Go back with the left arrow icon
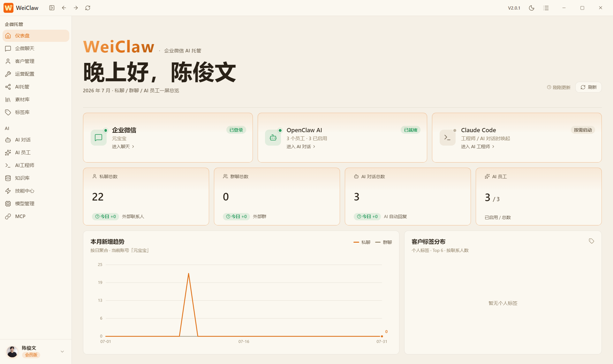This screenshot has width=613, height=364. click(64, 8)
